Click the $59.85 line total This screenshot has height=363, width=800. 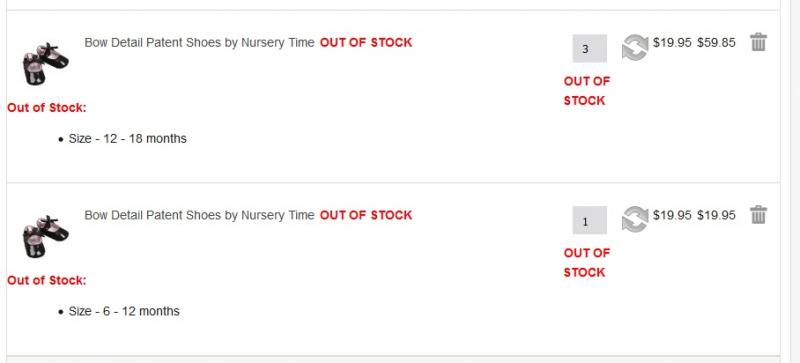tap(716, 43)
